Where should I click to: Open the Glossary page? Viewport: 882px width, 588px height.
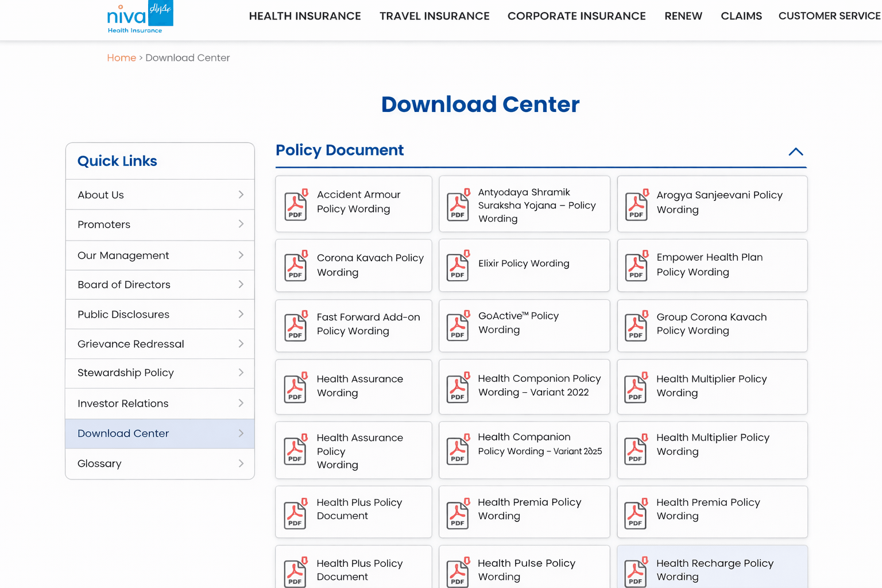99,463
